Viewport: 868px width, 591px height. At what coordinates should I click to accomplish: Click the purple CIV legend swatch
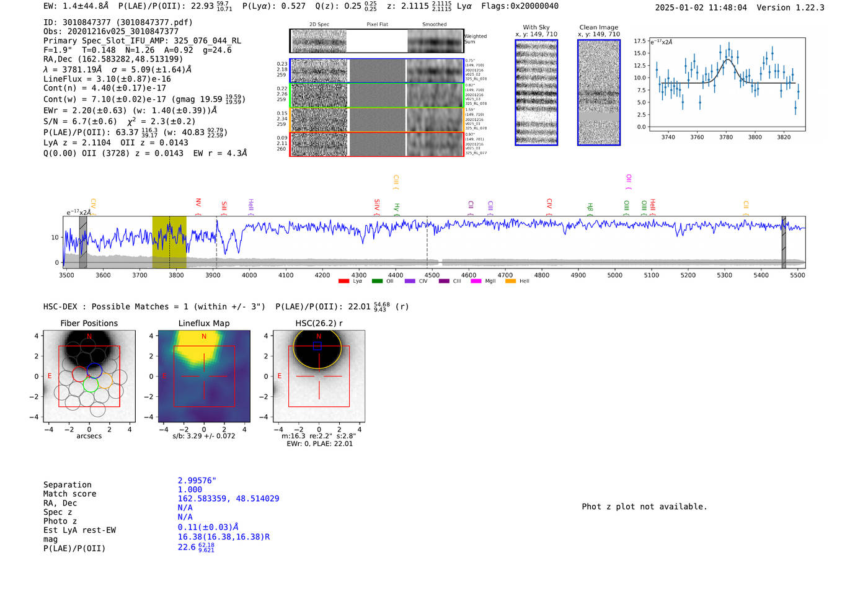[x=410, y=281]
